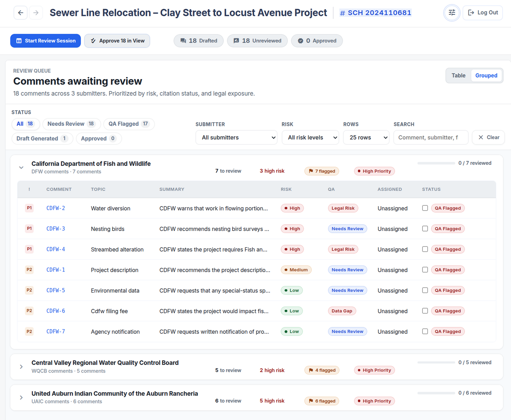Switch to Grouped view

(486, 76)
